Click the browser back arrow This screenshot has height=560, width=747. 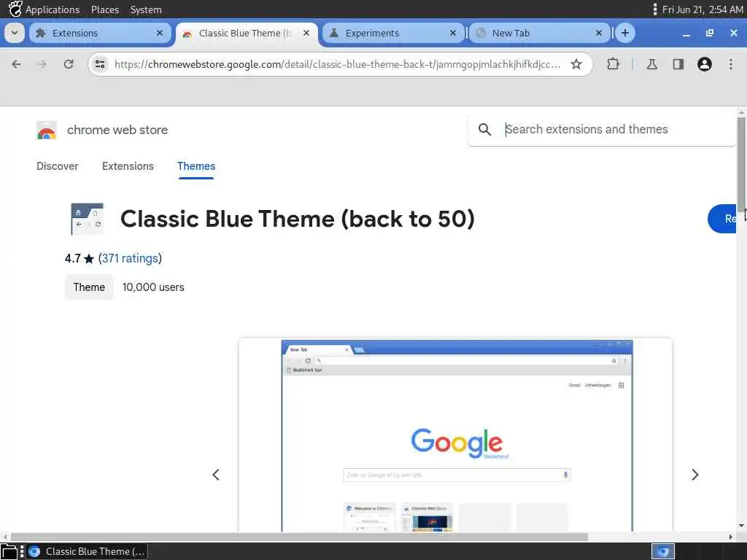coord(16,64)
